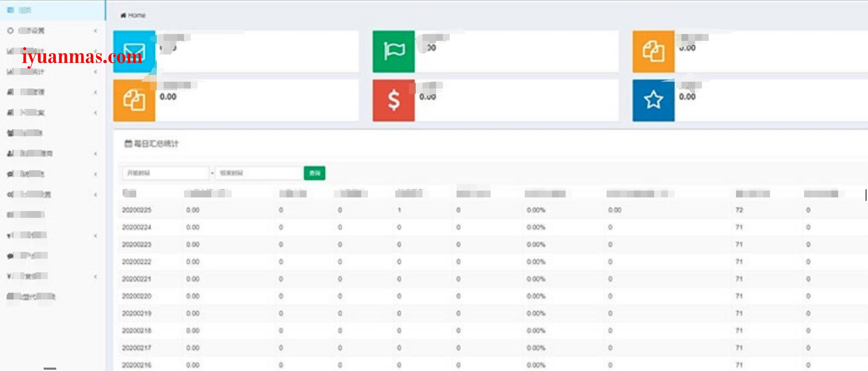Select table row dated 20200219

click(x=493, y=314)
